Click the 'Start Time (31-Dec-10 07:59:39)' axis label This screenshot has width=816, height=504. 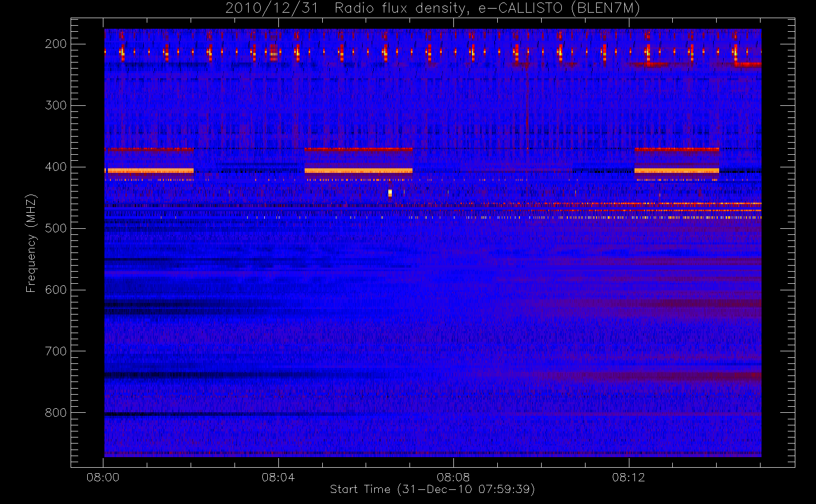(x=432, y=489)
